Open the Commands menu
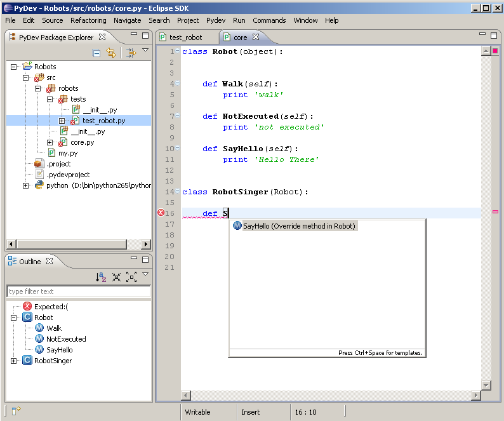This screenshot has width=504, height=421. (x=269, y=20)
